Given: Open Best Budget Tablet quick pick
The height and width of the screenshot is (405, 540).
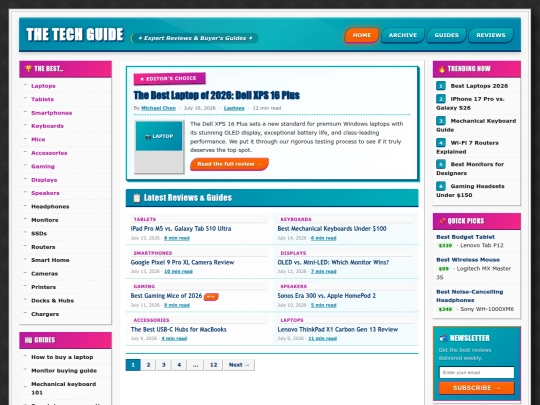Looking at the screenshot, I should (x=465, y=237).
